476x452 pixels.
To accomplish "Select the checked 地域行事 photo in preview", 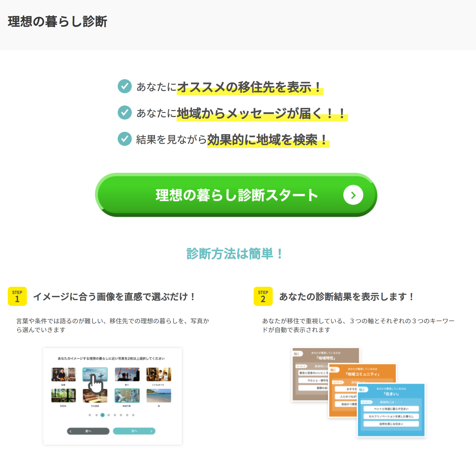I will (127, 395).
